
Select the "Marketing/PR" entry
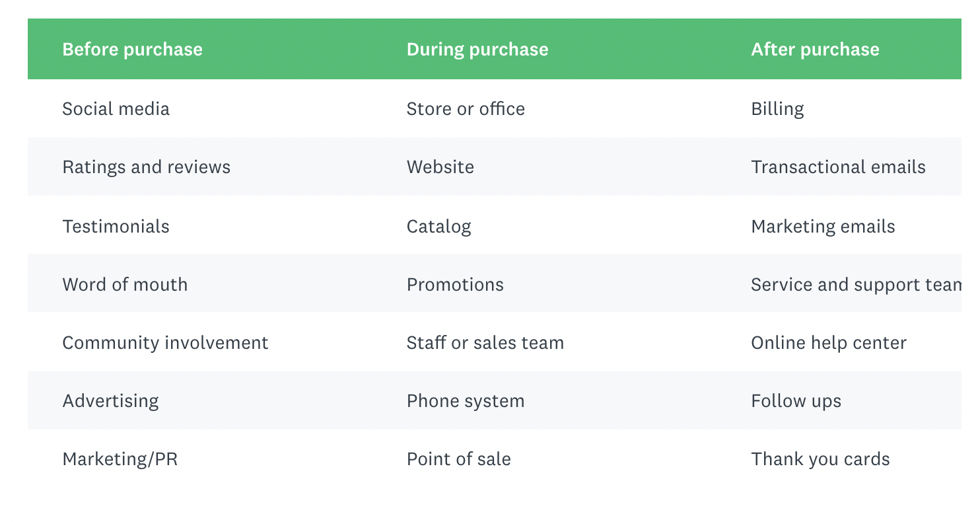[x=120, y=459]
